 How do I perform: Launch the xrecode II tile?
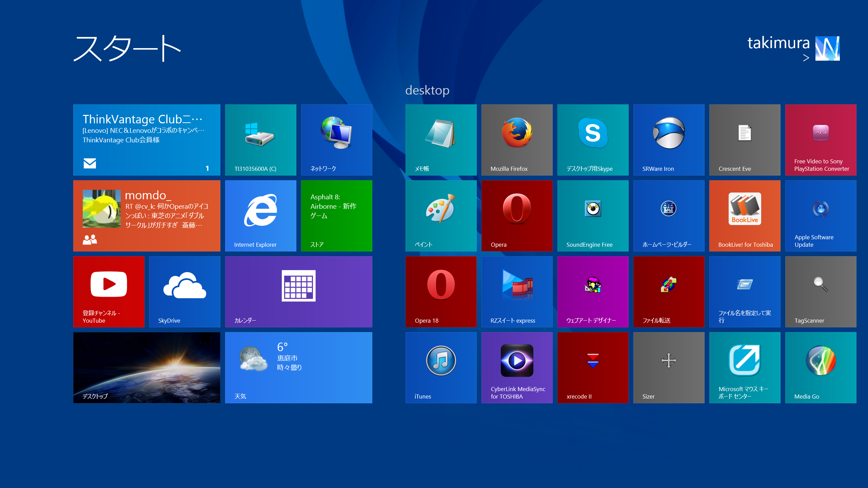pyautogui.click(x=593, y=367)
